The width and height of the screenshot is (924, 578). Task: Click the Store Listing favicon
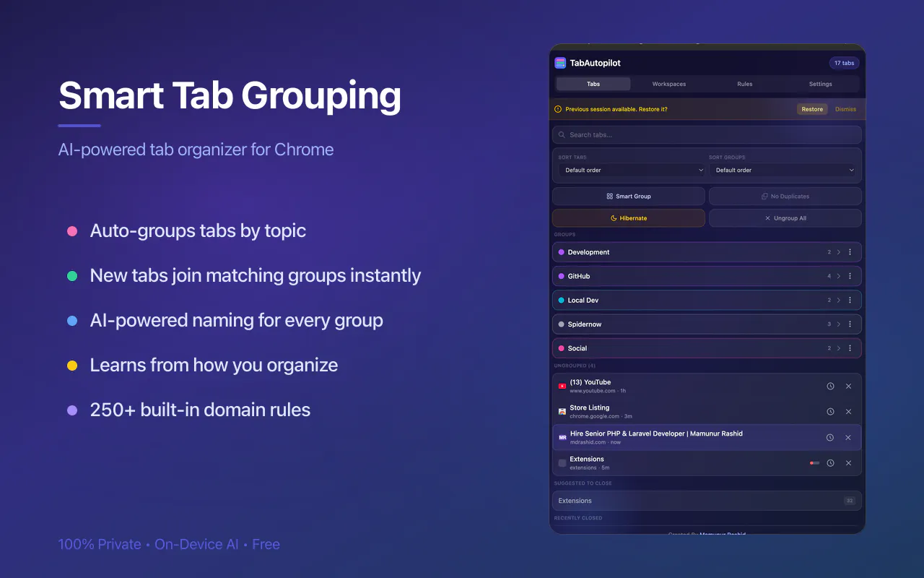[562, 411]
